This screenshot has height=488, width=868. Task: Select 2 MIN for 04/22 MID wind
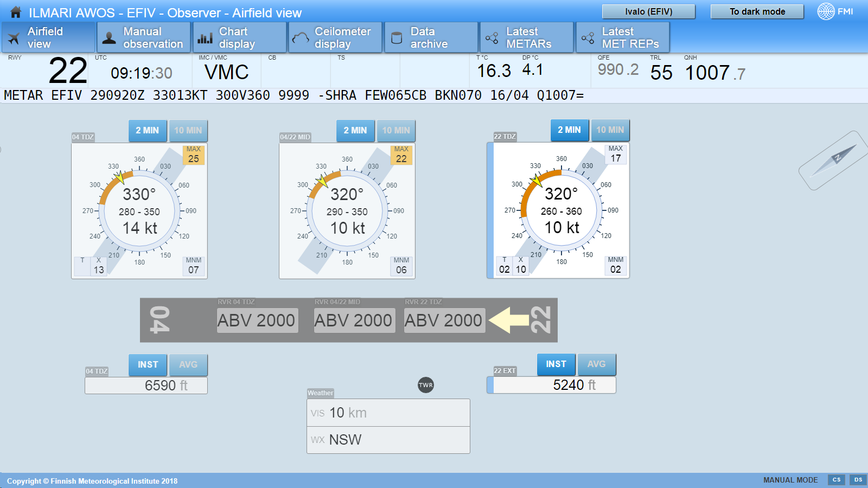click(x=355, y=131)
